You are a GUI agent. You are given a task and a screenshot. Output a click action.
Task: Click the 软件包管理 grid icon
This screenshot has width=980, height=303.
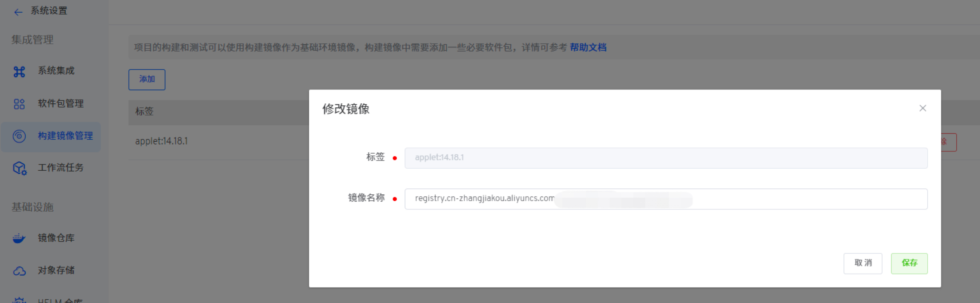[19, 104]
